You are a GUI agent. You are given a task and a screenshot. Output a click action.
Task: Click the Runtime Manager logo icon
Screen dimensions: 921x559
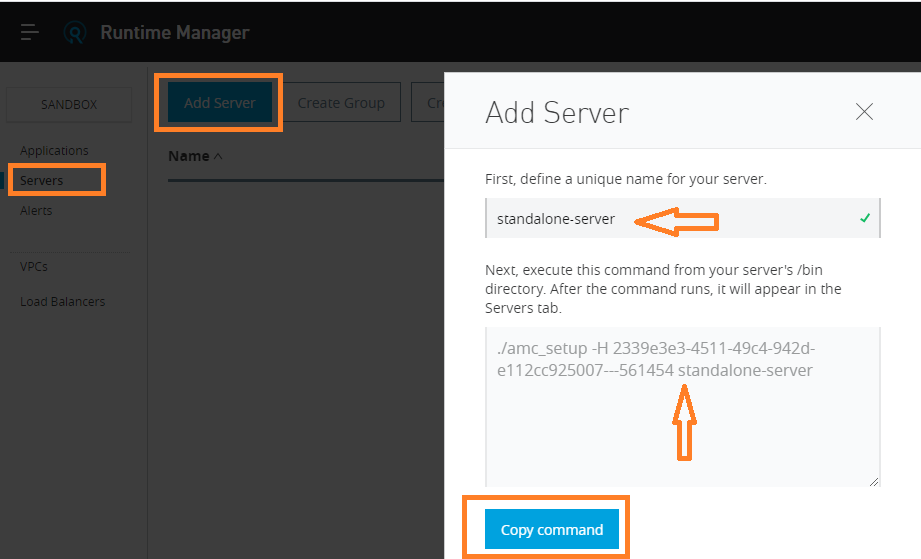(75, 32)
